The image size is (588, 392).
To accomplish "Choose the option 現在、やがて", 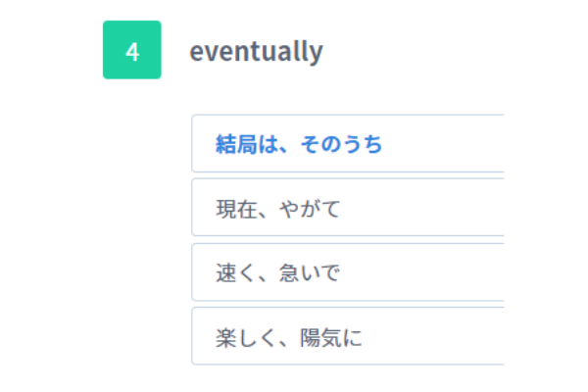I will (x=278, y=208).
